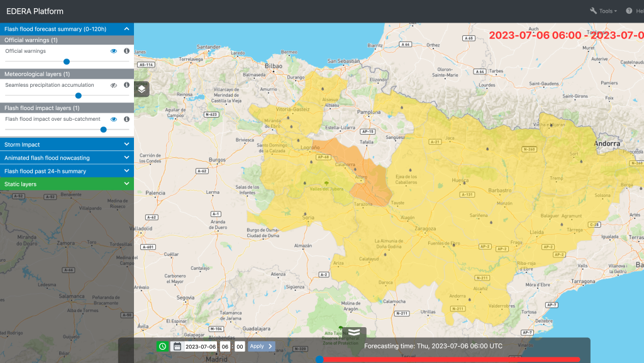This screenshot has height=363, width=644.
Task: Click the green clock current-time icon
Action: pyautogui.click(x=162, y=346)
